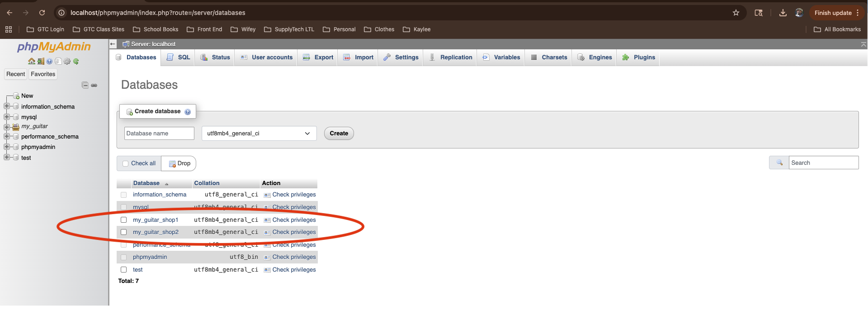Open navigation panel settings gear icon
Screen dimensions: 868x335
[67, 62]
